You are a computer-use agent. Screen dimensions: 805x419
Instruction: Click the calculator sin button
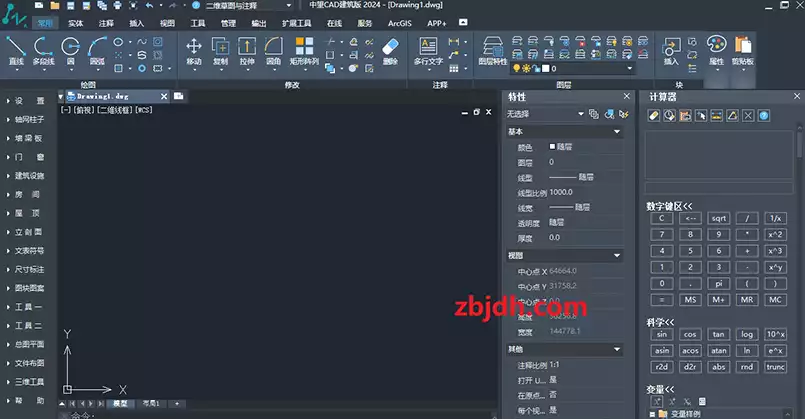coord(662,334)
